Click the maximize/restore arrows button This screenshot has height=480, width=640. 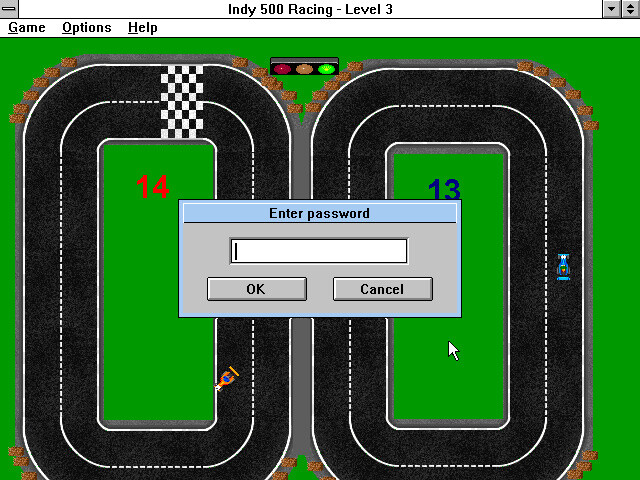(x=630, y=9)
